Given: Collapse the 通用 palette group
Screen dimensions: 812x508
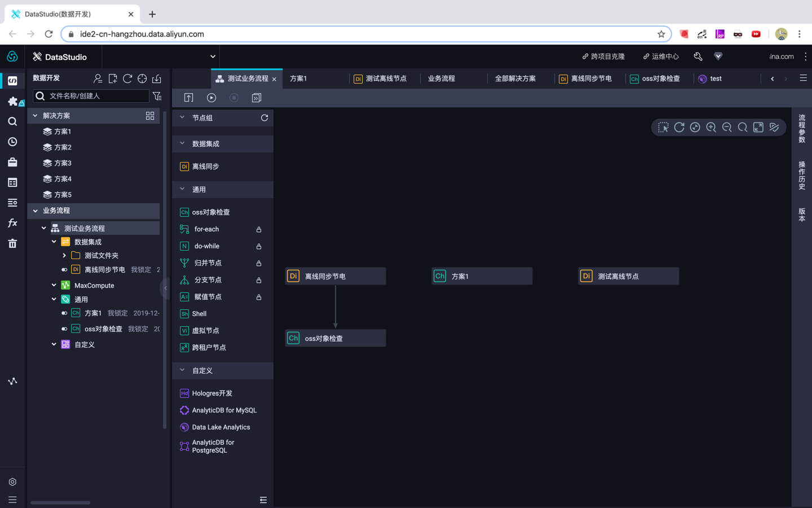Looking at the screenshot, I should click(182, 189).
